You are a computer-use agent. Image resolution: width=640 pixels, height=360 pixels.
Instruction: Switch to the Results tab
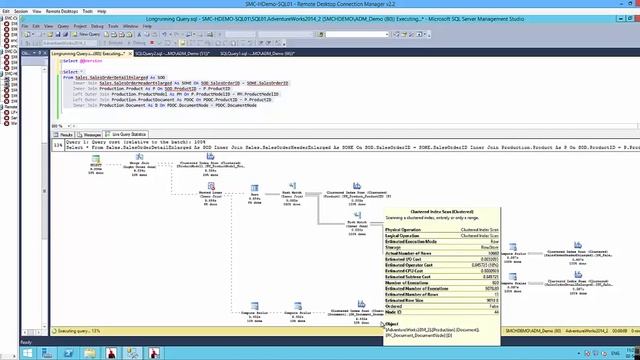coord(63,134)
